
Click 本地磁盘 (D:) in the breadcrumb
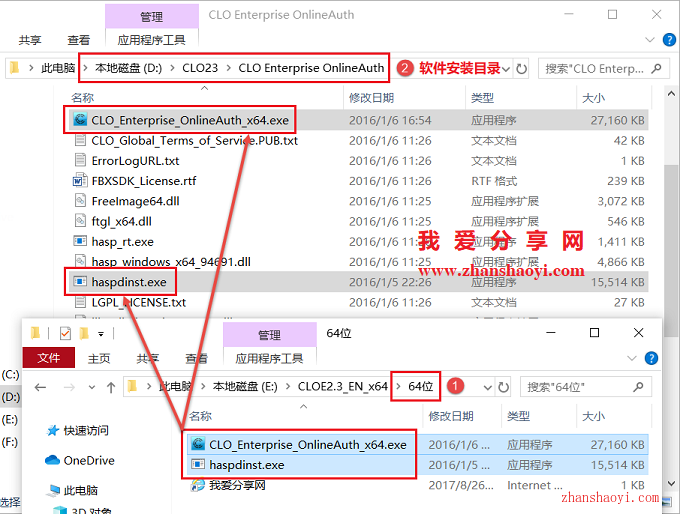pos(128,68)
